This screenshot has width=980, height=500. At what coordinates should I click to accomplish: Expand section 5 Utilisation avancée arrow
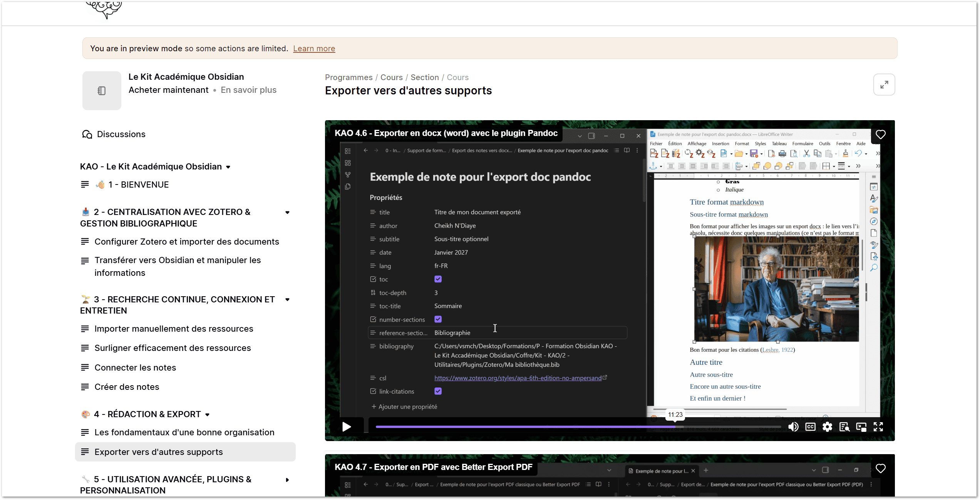pos(287,480)
